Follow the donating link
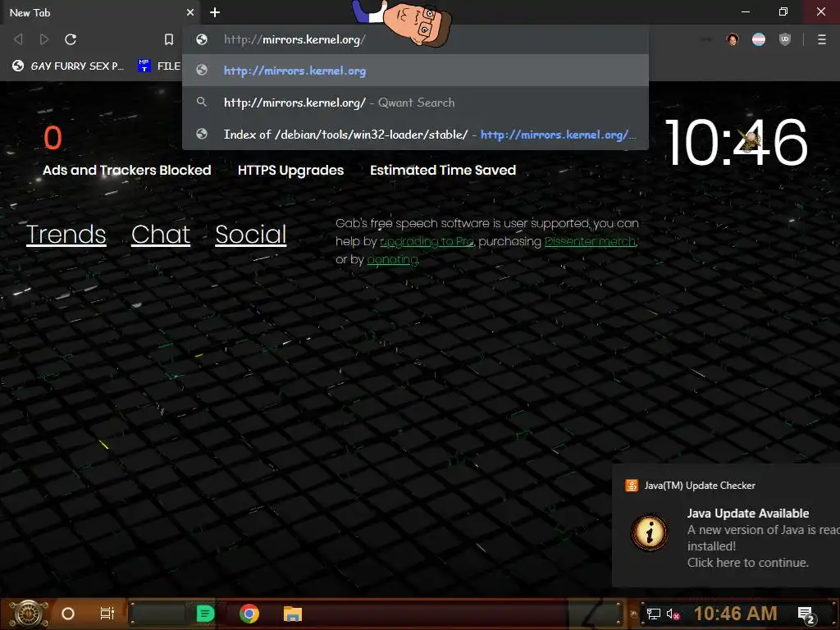The image size is (840, 630). (x=393, y=259)
